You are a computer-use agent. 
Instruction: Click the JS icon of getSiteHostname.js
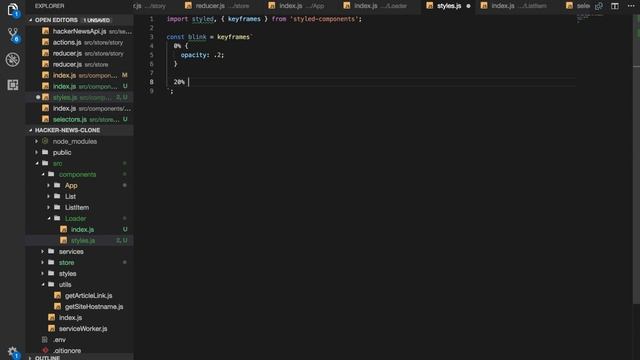tap(58, 307)
